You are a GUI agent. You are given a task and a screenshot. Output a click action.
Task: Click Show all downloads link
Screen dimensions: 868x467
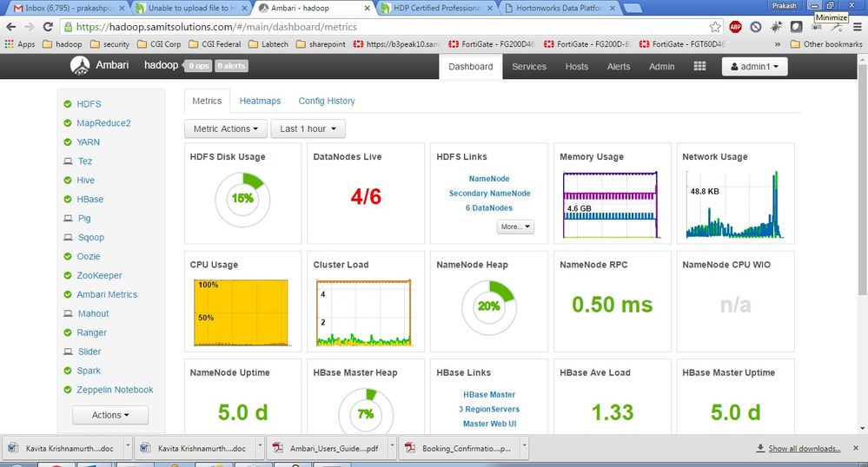pyautogui.click(x=804, y=449)
